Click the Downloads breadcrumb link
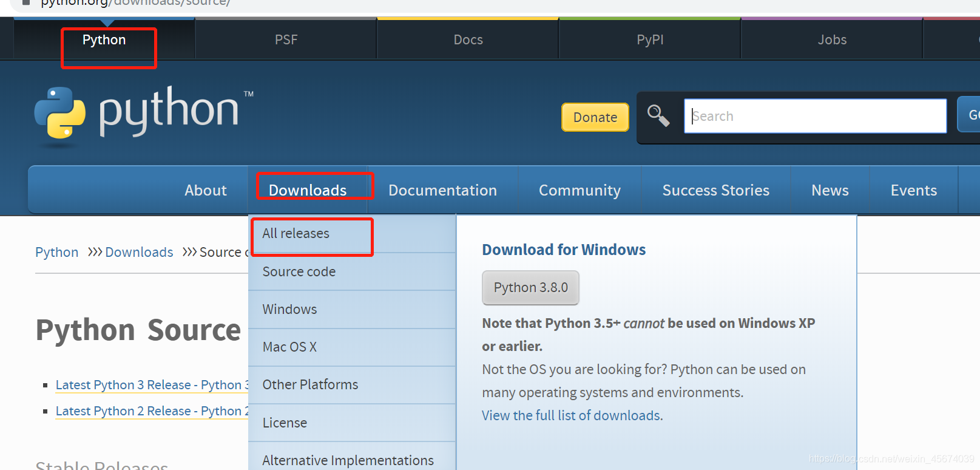Viewport: 980px width, 470px height. coord(139,252)
